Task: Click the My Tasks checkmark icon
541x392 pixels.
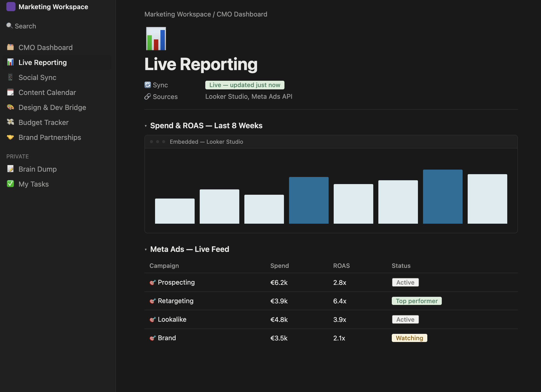Action: [x=10, y=184]
